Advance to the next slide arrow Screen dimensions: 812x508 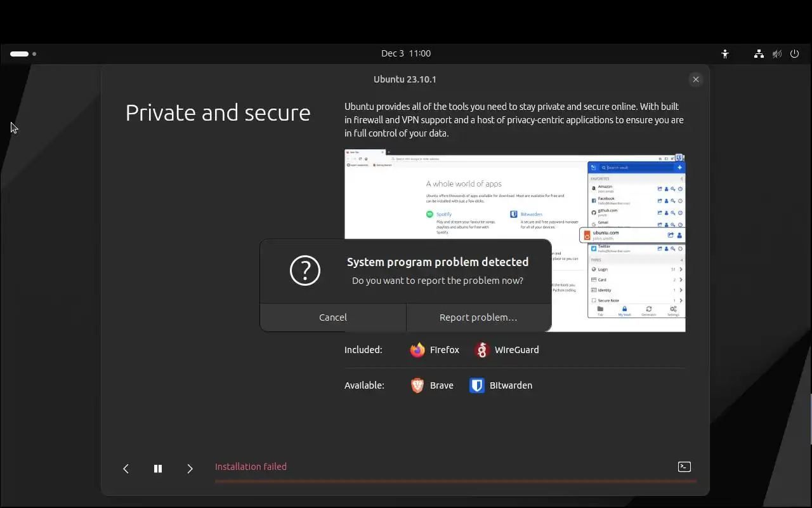190,469
